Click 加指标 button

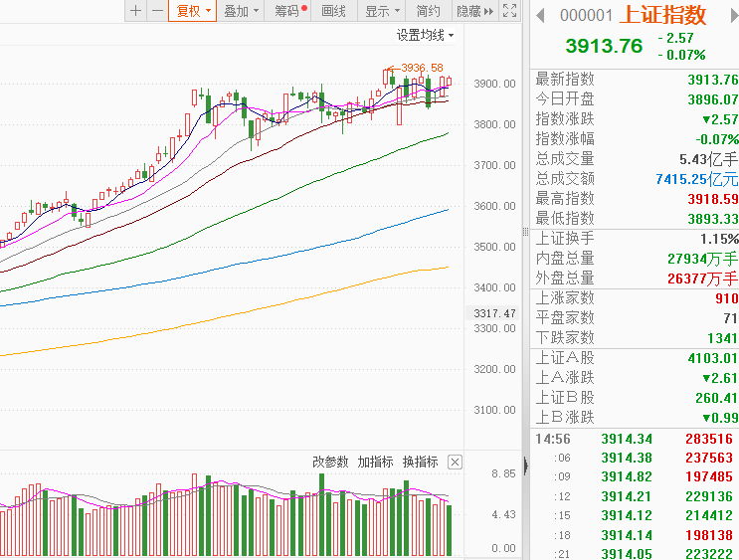click(x=375, y=462)
